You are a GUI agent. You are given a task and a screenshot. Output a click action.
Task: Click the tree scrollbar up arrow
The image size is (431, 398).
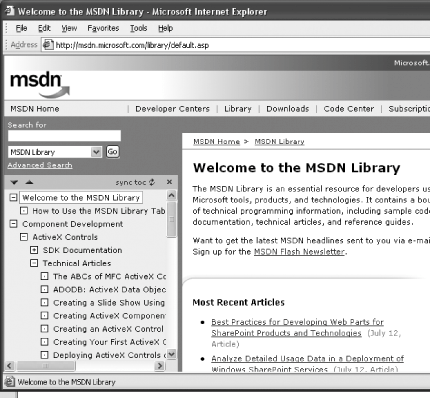pyautogui.click(x=171, y=195)
